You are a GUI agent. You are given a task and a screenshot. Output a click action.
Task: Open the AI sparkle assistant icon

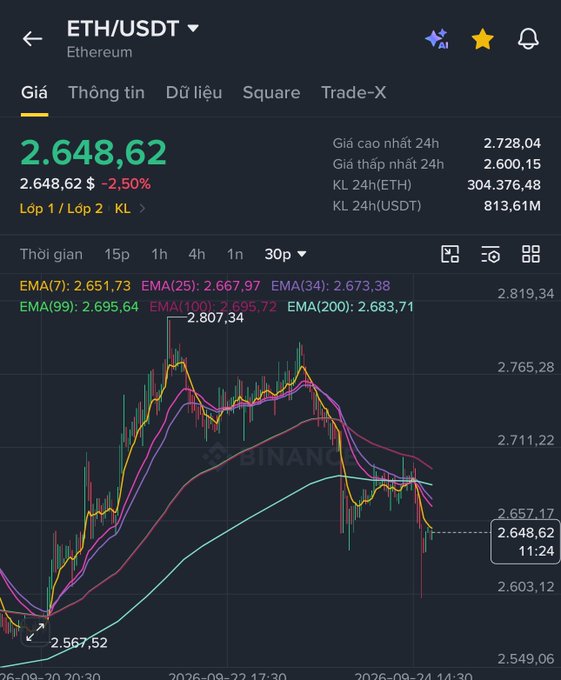point(437,39)
